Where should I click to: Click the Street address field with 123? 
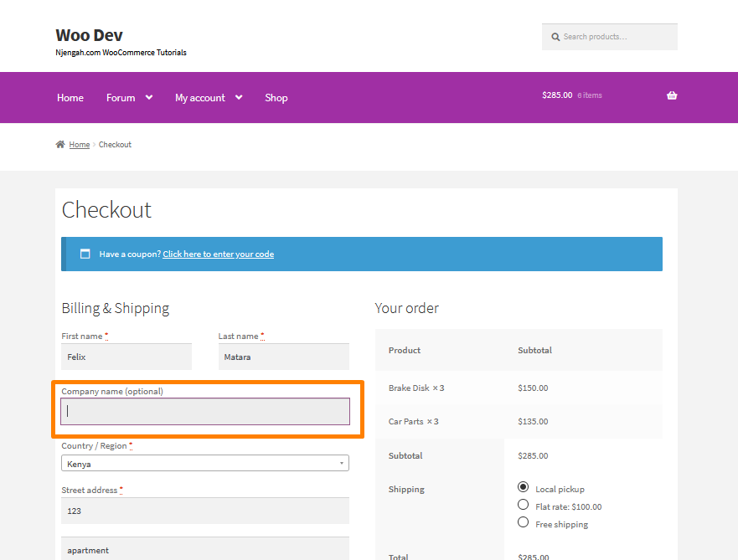click(x=205, y=511)
